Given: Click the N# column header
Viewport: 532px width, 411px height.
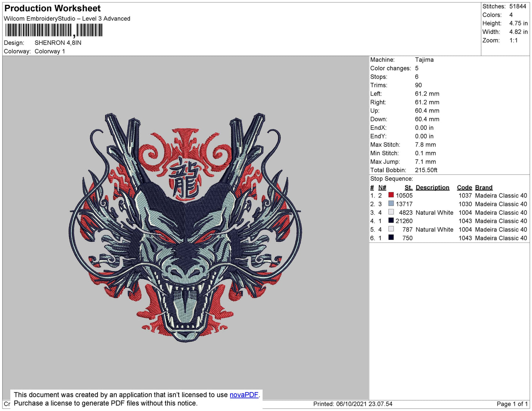Looking at the screenshot, I should tap(382, 187).
